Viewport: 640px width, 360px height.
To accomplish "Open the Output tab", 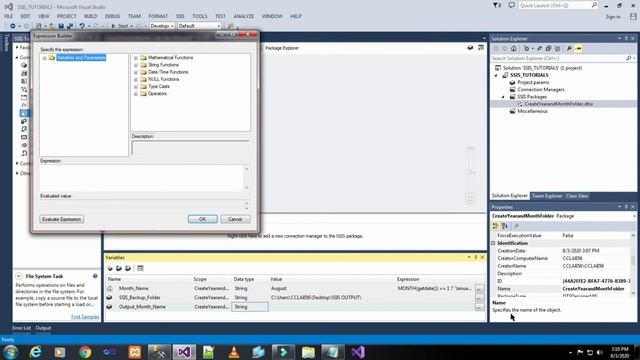I will click(43, 328).
